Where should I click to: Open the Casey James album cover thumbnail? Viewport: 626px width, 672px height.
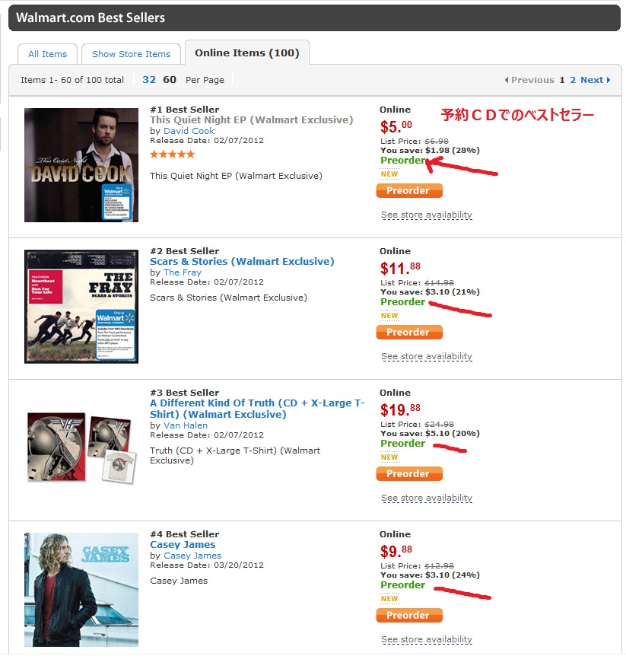[81, 590]
